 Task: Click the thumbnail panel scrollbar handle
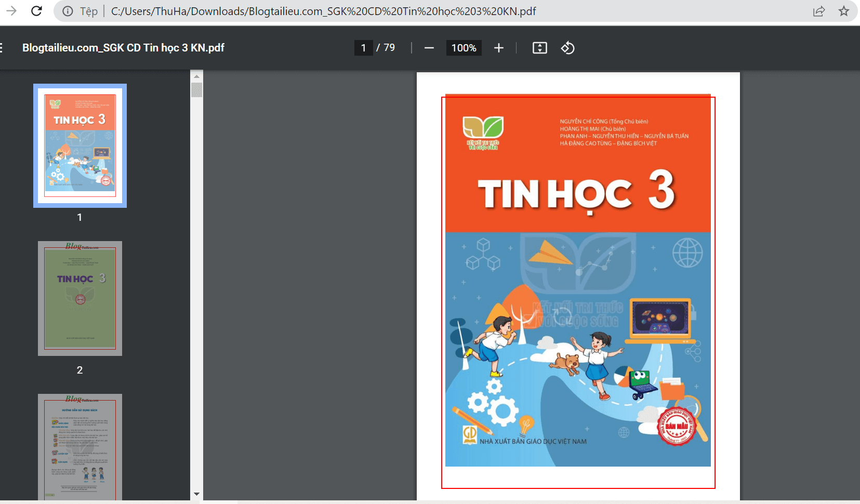[196, 89]
